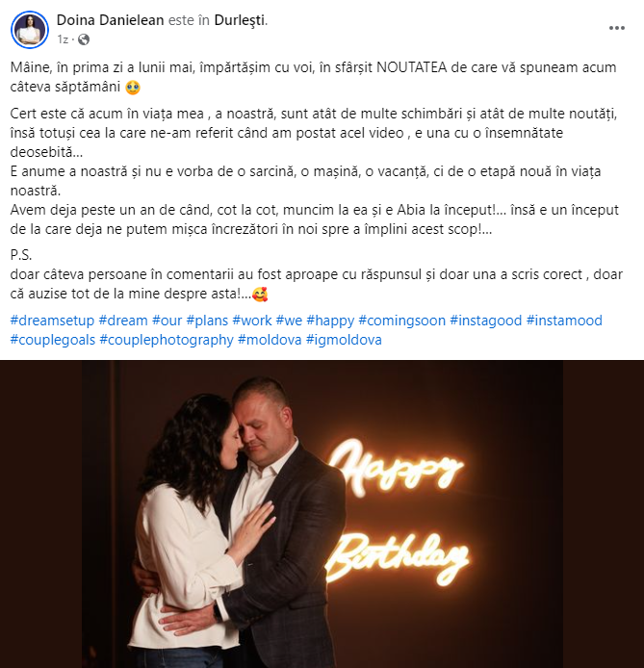
Task: Open the #dream hashtag
Action: click(x=123, y=321)
